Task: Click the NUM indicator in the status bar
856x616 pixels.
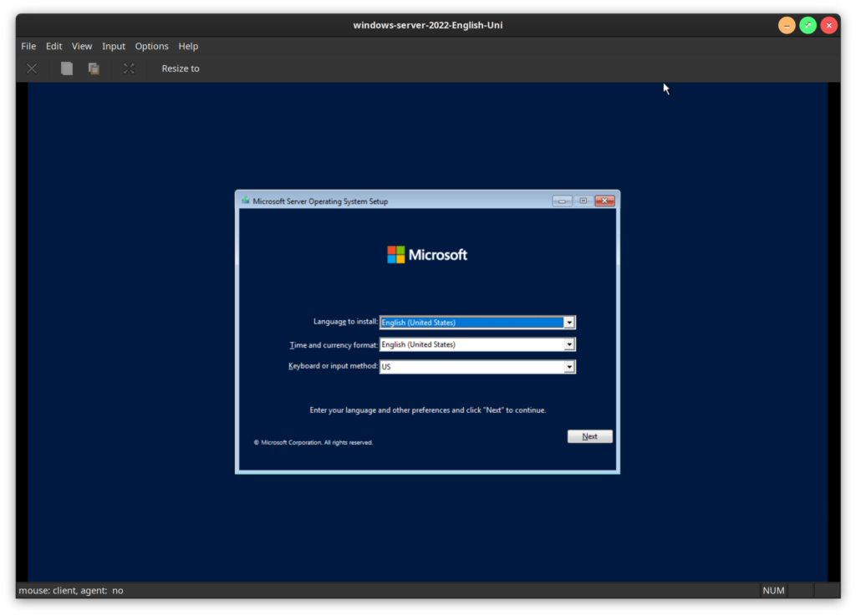Action: pyautogui.click(x=773, y=591)
